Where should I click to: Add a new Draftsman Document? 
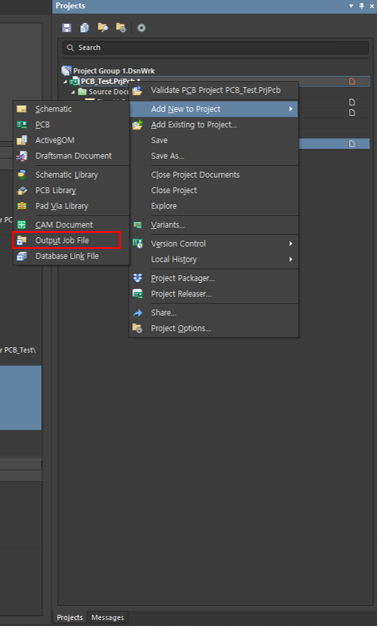pos(74,156)
